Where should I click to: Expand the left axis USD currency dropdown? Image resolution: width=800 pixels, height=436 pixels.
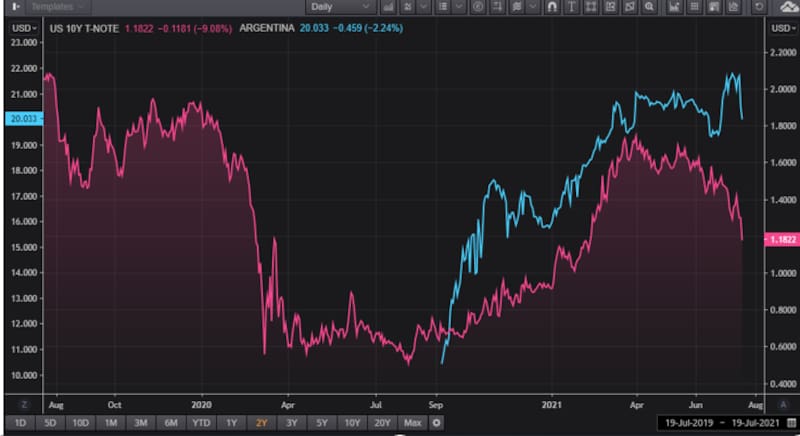(x=23, y=27)
